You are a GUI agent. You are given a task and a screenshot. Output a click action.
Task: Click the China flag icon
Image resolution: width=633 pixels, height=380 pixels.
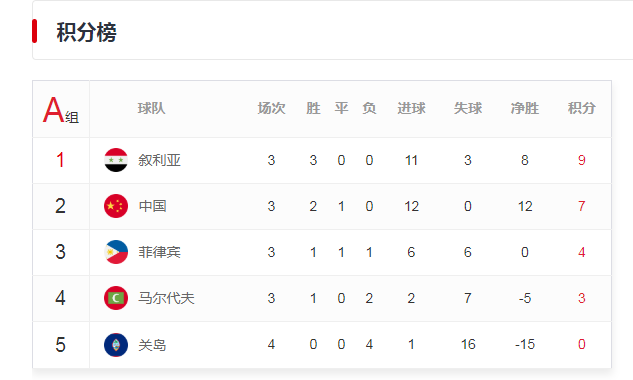click(116, 206)
